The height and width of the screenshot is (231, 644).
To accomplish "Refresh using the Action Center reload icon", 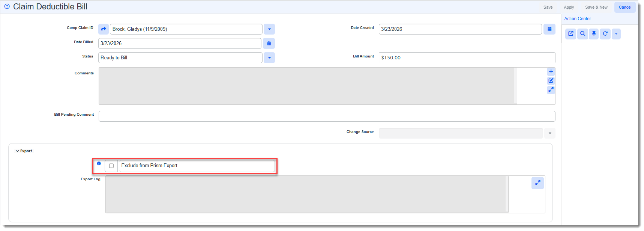I will click(x=605, y=34).
